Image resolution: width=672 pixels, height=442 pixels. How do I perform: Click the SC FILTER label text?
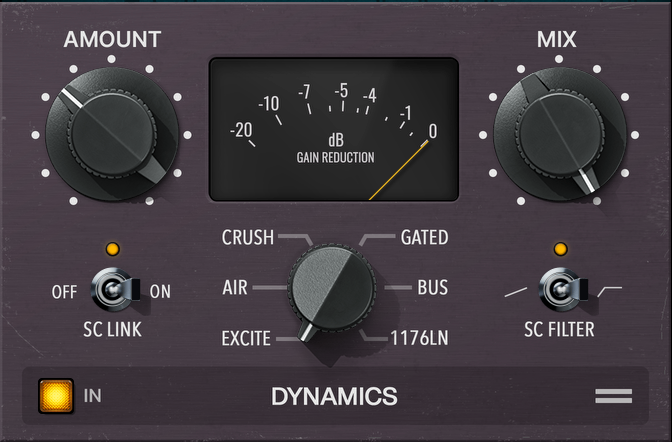coord(559,330)
